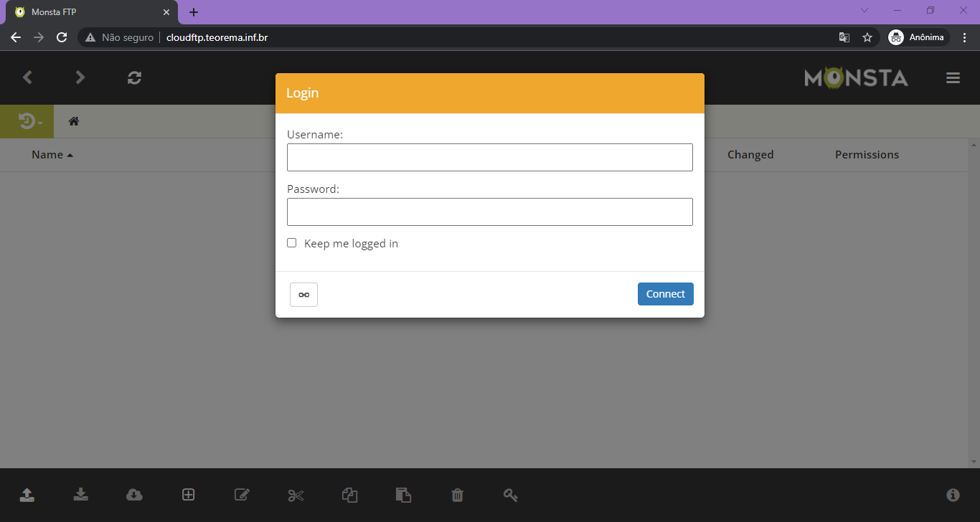The width and height of the screenshot is (980, 522).
Task: Enable Keep me logged in checkbox
Action: (291, 243)
